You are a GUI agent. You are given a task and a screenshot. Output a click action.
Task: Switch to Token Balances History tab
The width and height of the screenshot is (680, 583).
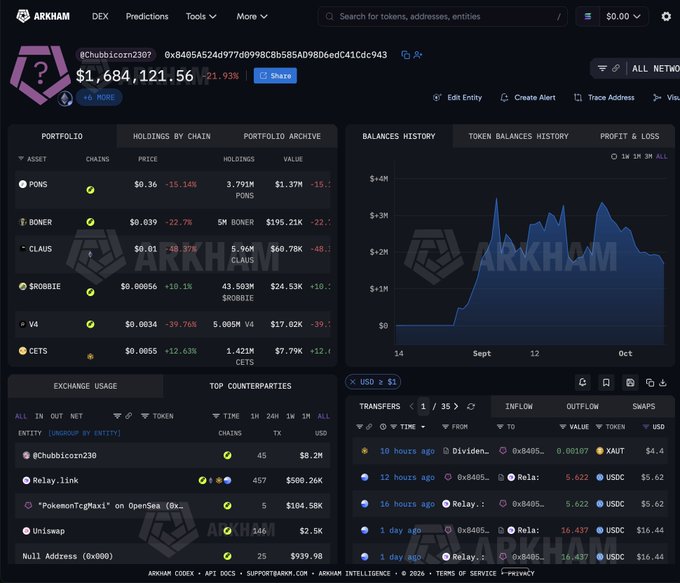click(x=518, y=136)
